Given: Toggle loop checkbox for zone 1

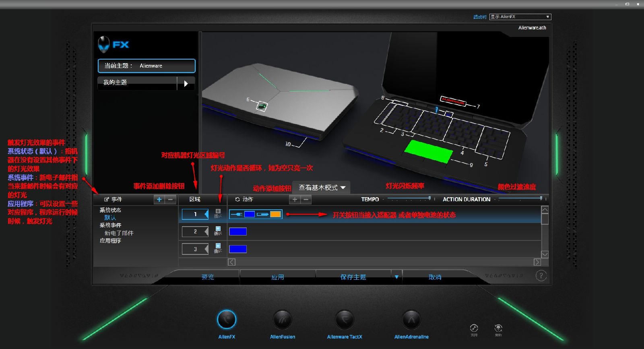Looking at the screenshot, I should pyautogui.click(x=218, y=211).
